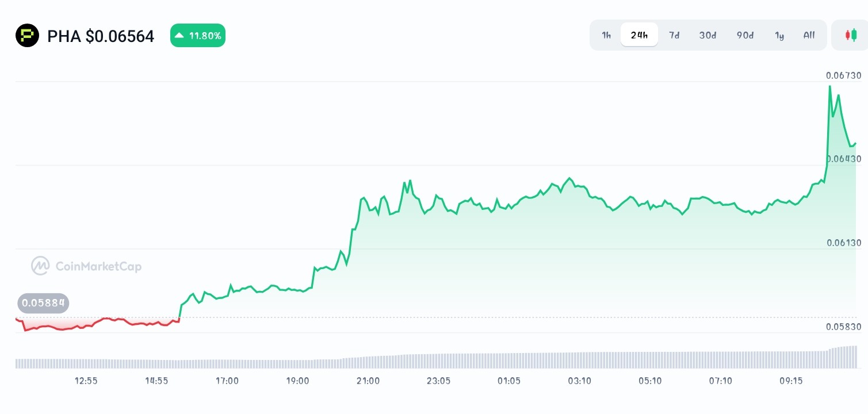The height and width of the screenshot is (414, 868).
Task: Click the 0.06730 axis label
Action: pos(843,75)
